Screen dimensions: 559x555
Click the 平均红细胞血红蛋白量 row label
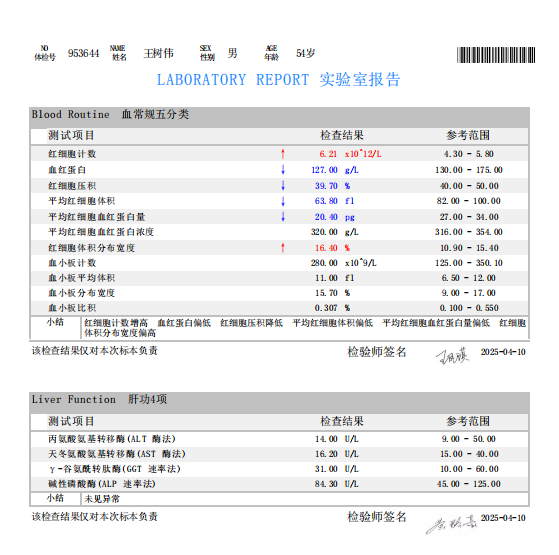tap(97, 217)
